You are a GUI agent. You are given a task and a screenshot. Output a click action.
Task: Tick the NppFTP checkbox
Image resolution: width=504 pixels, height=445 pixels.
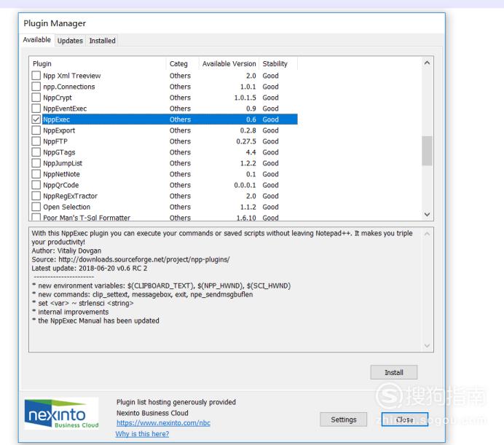36,141
